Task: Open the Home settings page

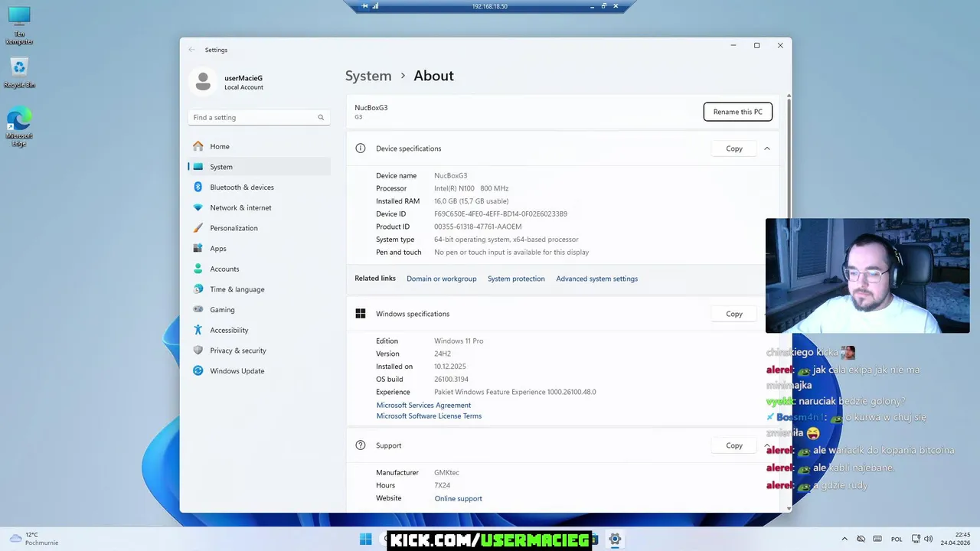Action: pyautogui.click(x=220, y=146)
